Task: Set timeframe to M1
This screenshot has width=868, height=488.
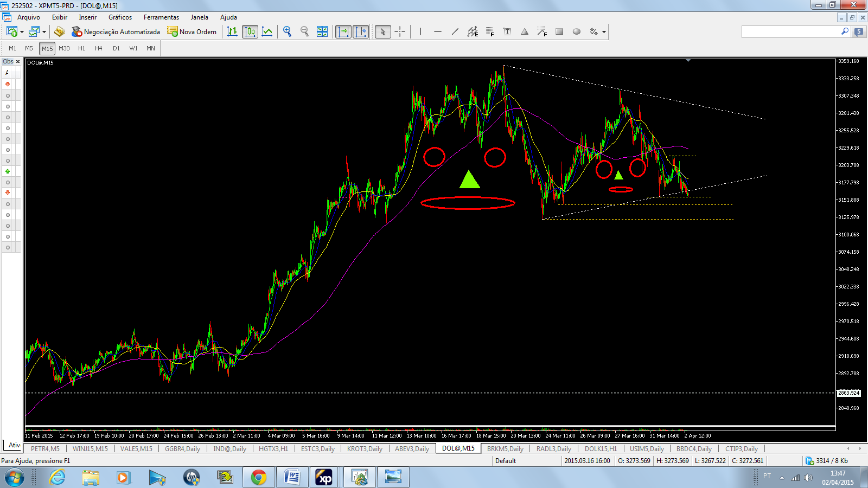Action: pos(12,48)
